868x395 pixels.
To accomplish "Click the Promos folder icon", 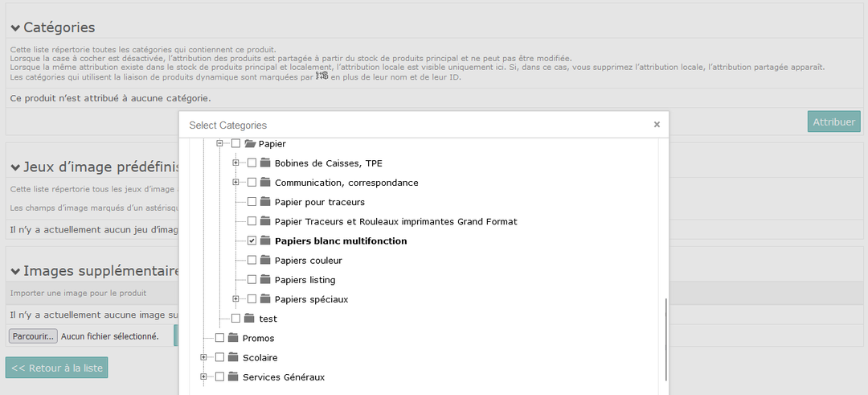I will coord(233,338).
